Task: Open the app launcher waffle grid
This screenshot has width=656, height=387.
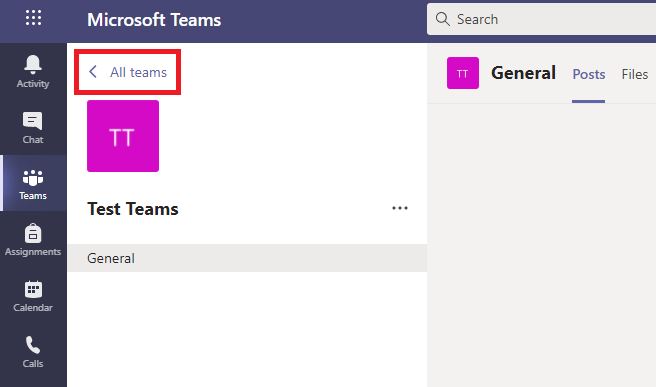Action: click(33, 18)
